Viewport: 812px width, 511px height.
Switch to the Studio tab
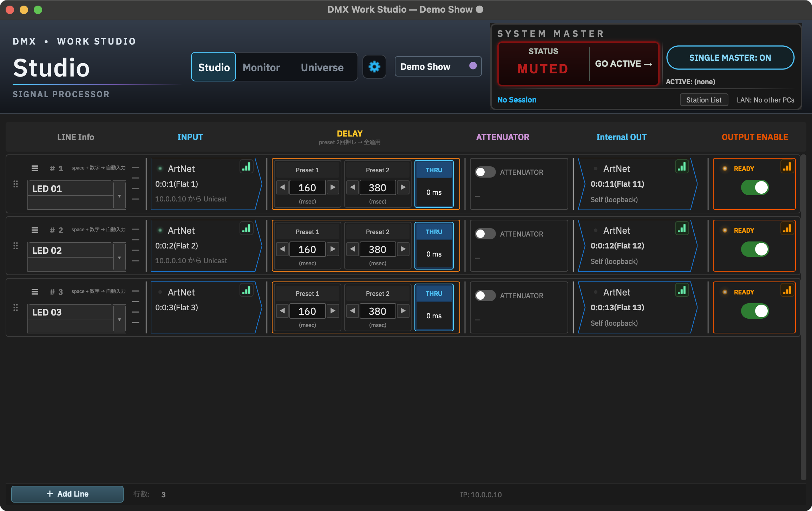coord(214,67)
